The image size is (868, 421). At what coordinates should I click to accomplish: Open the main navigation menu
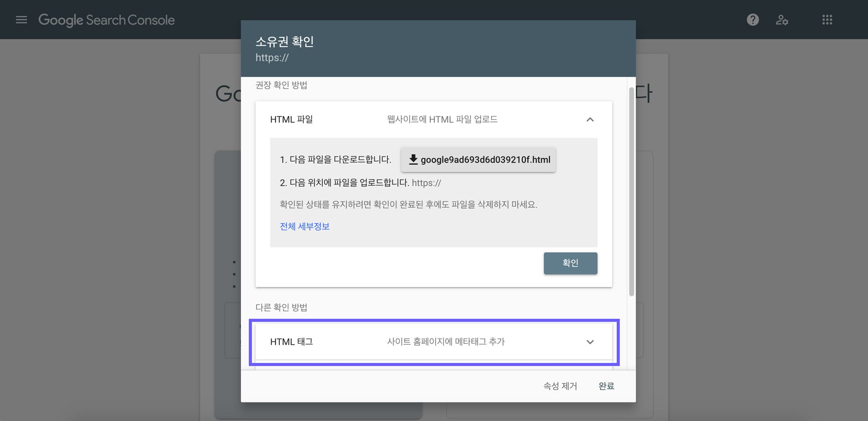tap(21, 19)
